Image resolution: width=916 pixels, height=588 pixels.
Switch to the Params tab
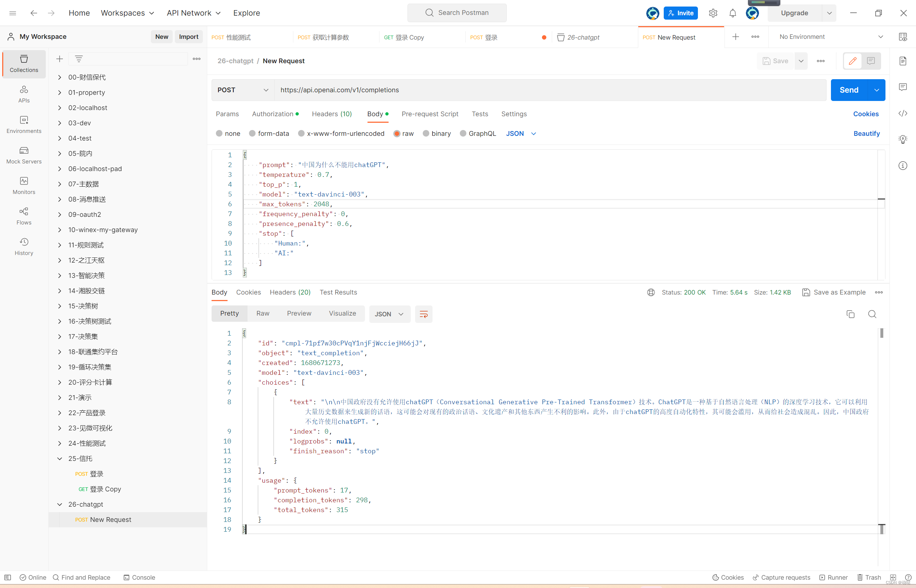(227, 114)
